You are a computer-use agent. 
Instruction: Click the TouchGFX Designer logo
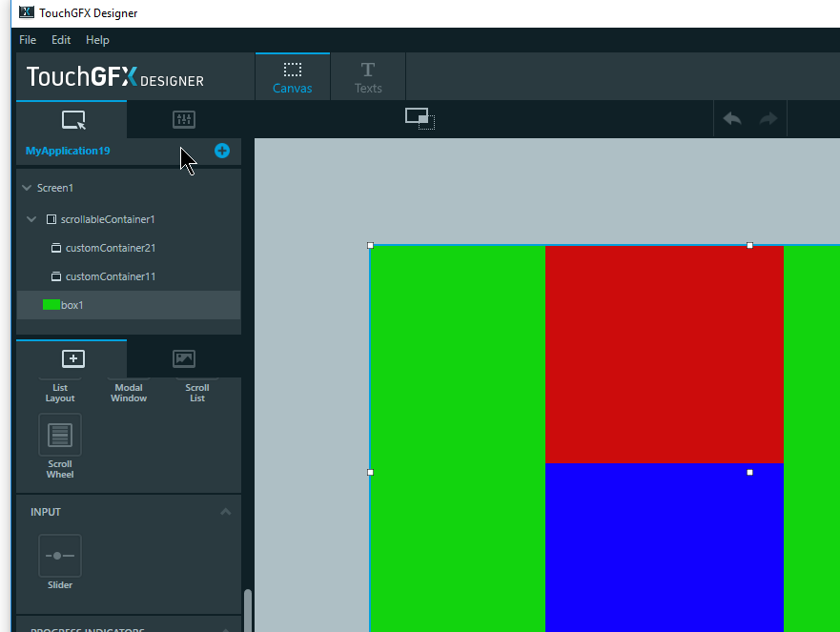coord(115,77)
